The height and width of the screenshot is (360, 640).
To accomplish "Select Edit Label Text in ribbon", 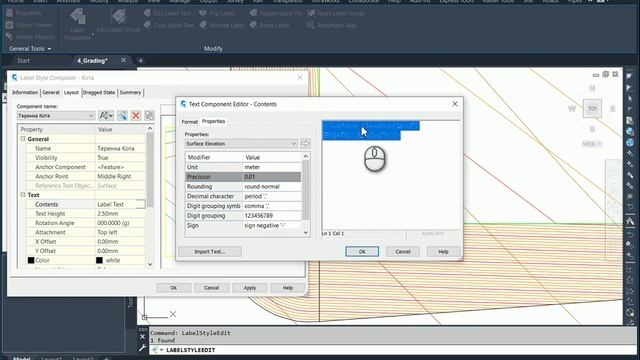I will pos(167,13).
